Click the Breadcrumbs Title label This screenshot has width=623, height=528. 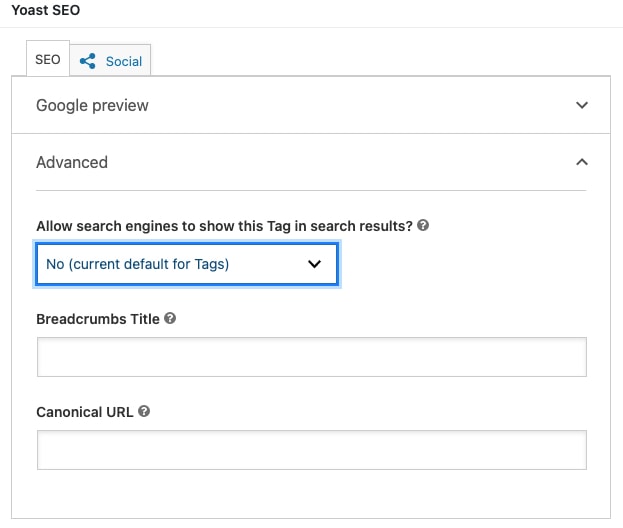[98, 319]
